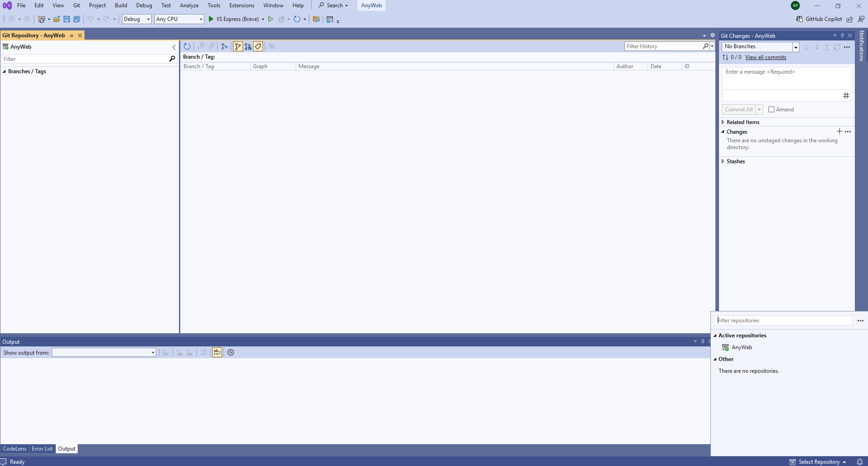Switch to the Error List tab

pyautogui.click(x=42, y=449)
